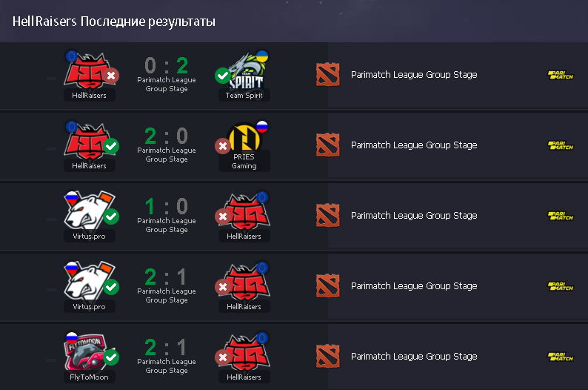Click the green win checkmark on Team Spirit
Viewport: 588px width, 390px height.
click(x=223, y=76)
